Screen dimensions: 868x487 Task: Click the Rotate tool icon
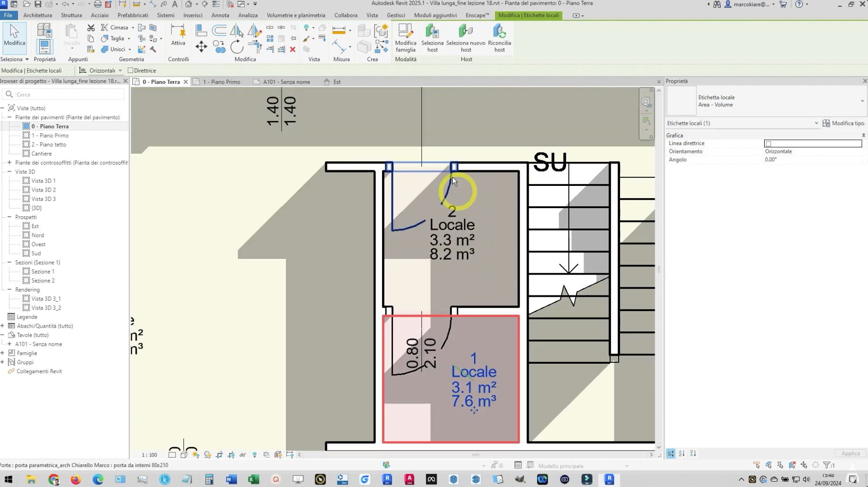pyautogui.click(x=237, y=46)
